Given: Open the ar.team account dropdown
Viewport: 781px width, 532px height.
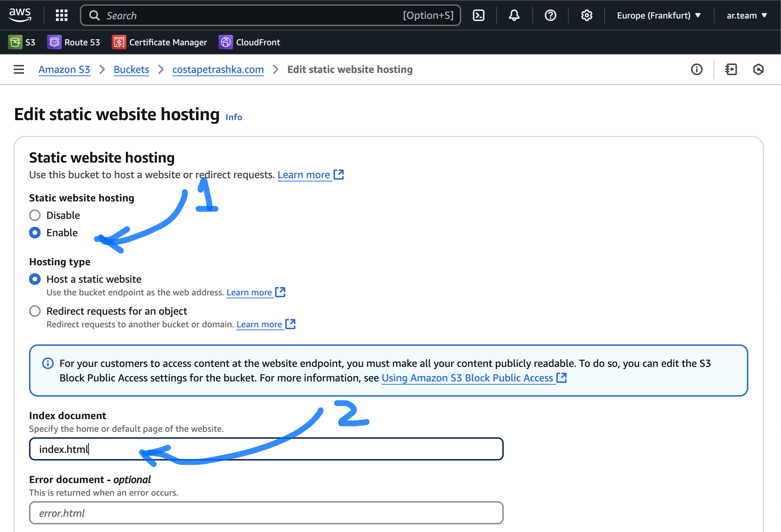Looking at the screenshot, I should pyautogui.click(x=747, y=15).
